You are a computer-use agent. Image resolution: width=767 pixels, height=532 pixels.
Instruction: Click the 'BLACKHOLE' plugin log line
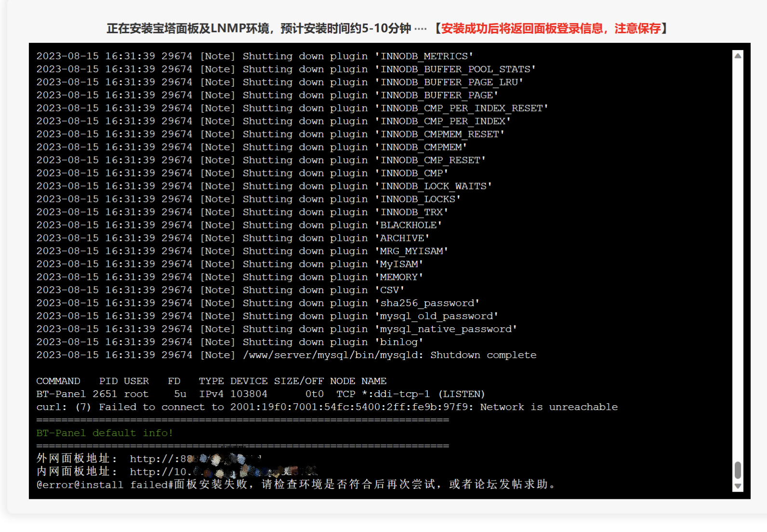239,225
